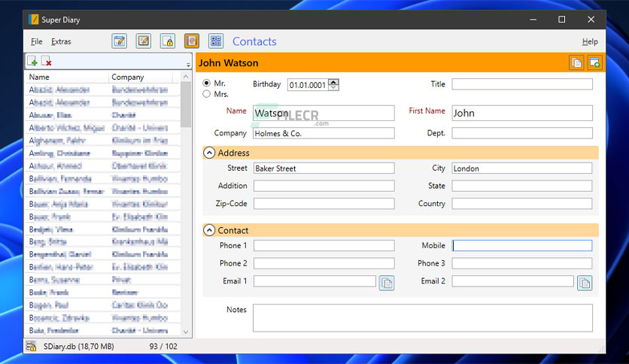Image resolution: width=629 pixels, height=364 pixels.
Task: Click the City field containing London
Action: coord(522,168)
